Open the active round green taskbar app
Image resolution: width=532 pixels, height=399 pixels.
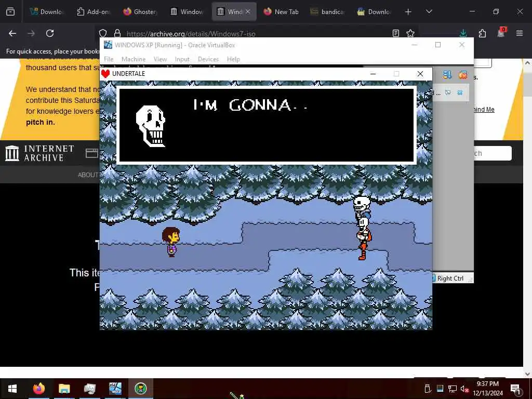[140, 389]
